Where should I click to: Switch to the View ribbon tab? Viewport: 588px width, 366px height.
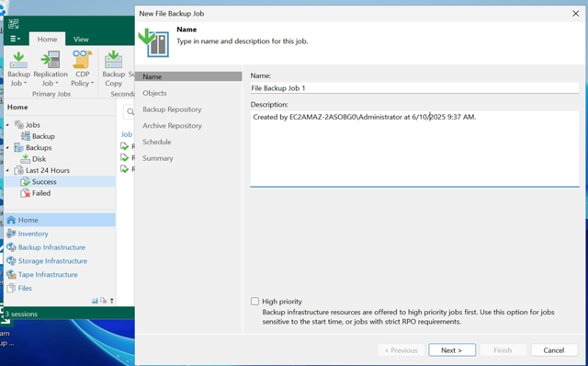[81, 39]
